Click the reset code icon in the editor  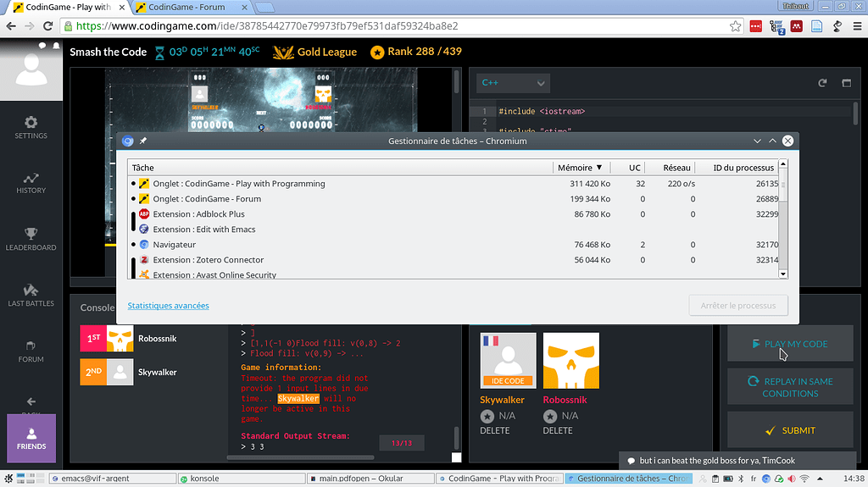click(822, 83)
